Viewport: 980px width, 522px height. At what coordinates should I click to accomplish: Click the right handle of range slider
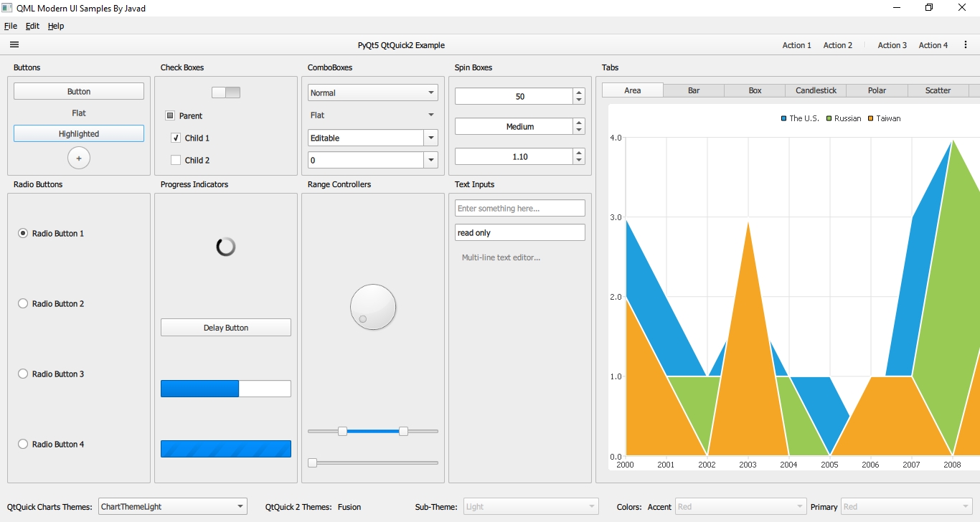coord(403,431)
